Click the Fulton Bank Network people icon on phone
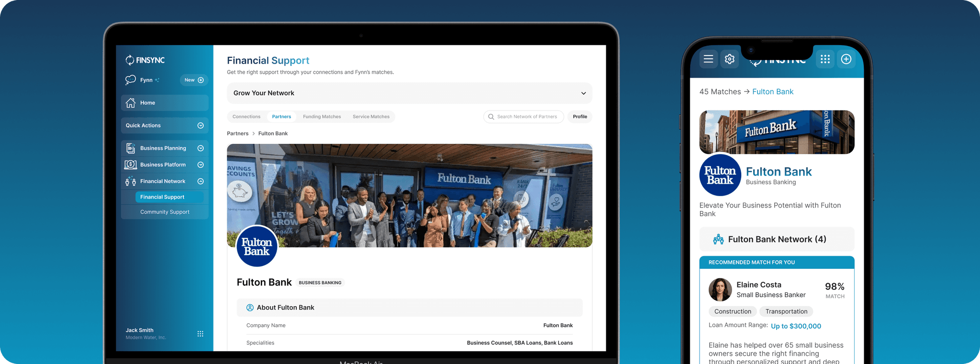Viewport: 980px width, 364px height. [x=718, y=239]
